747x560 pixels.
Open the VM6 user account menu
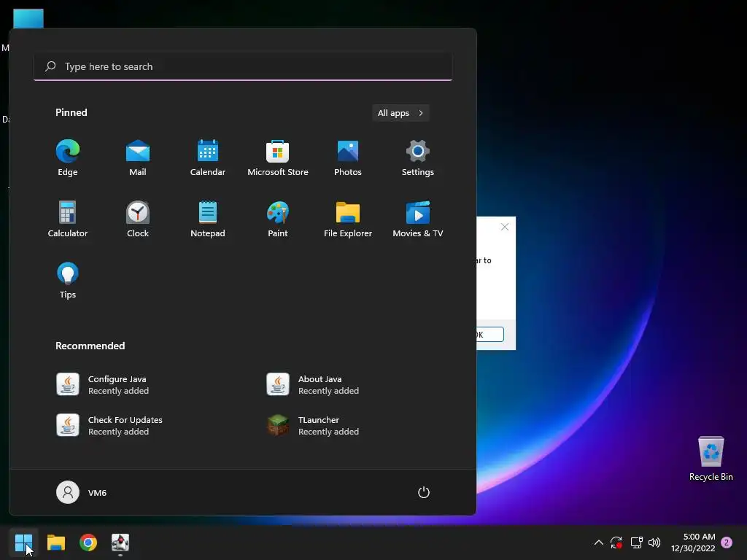(82, 492)
